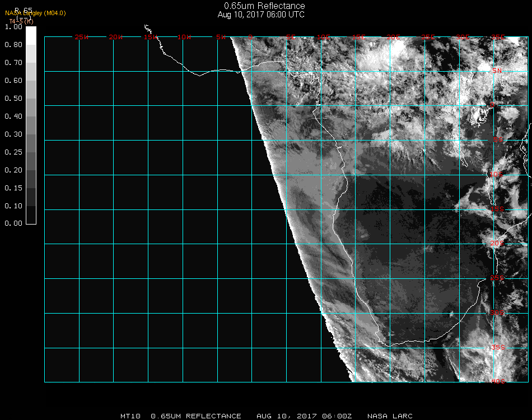Click the 'NASA LARC' footer text
Image resolution: width=532 pixels, height=420 pixels.
(390, 416)
